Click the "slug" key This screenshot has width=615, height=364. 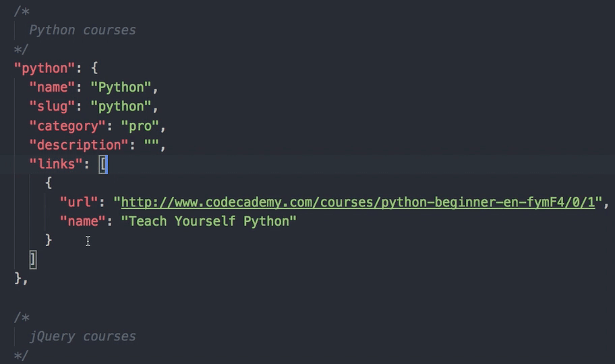point(52,107)
